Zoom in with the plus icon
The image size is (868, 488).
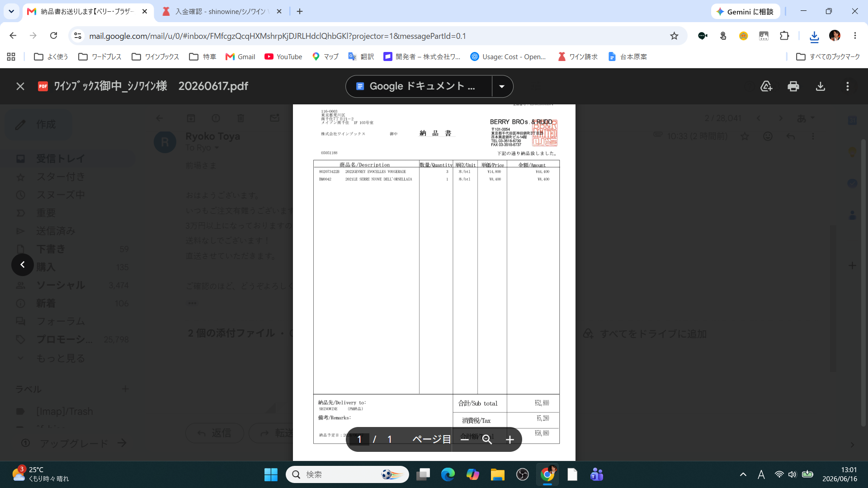(510, 439)
